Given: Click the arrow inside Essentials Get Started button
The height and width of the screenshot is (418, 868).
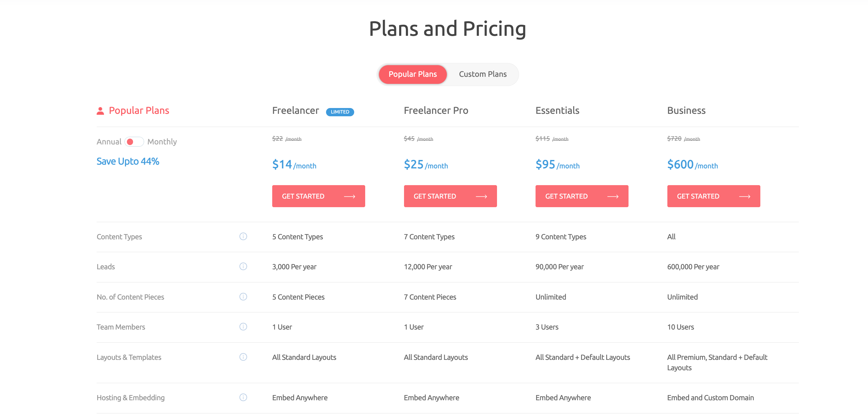Looking at the screenshot, I should pyautogui.click(x=614, y=196).
